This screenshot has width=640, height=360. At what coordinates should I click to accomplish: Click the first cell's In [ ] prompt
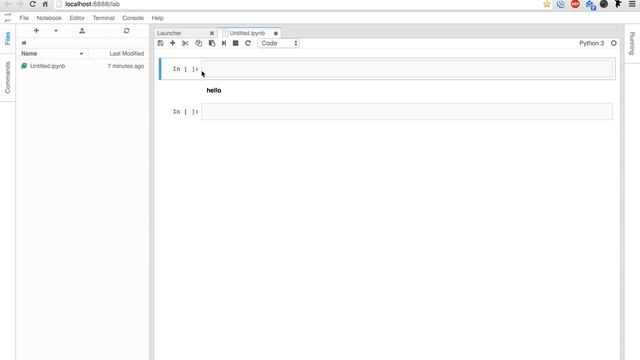[185, 69]
